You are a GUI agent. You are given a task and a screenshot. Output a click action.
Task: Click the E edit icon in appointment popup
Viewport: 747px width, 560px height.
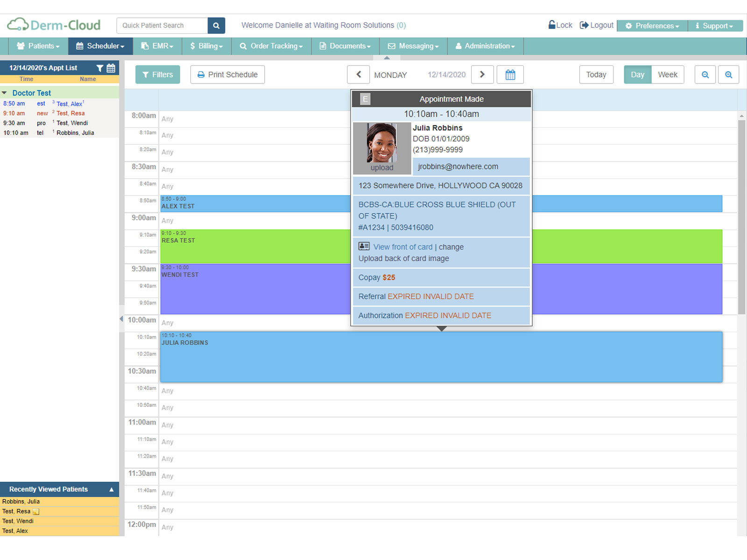tap(365, 99)
